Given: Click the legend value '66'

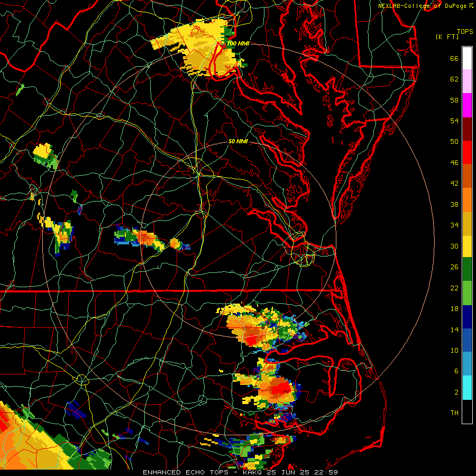Looking at the screenshot, I should coord(454,59).
